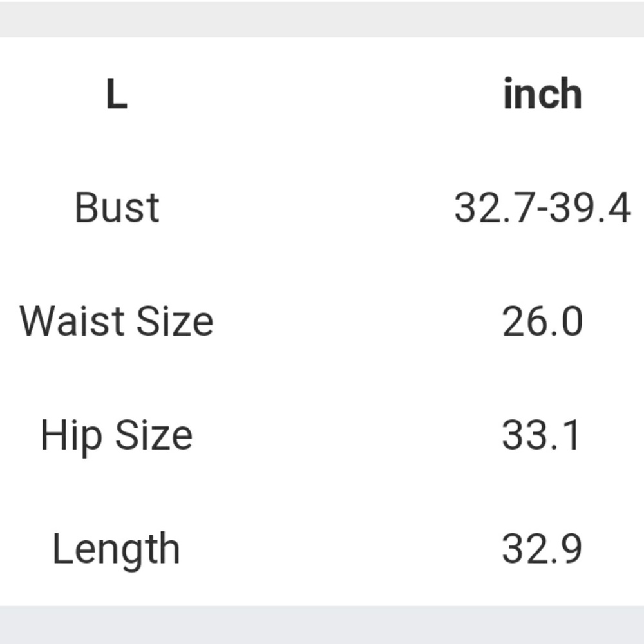Image resolution: width=644 pixels, height=644 pixels.
Task: Select the length value 32.9
Action: tap(542, 549)
